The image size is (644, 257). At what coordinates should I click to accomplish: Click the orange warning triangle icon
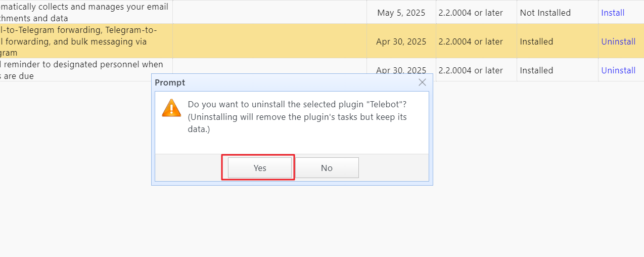pos(171,108)
